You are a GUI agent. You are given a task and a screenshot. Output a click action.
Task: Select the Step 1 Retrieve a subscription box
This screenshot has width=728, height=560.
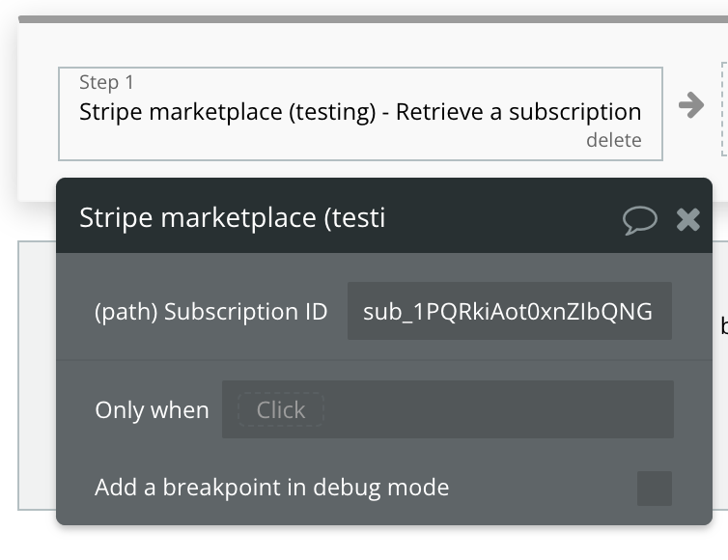click(360, 114)
